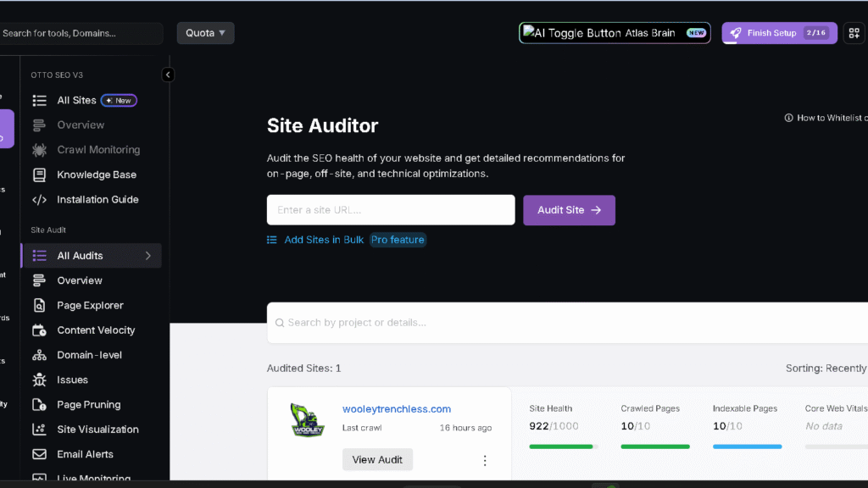
Task: Click the Email Alerts envelope icon
Action: click(x=39, y=453)
